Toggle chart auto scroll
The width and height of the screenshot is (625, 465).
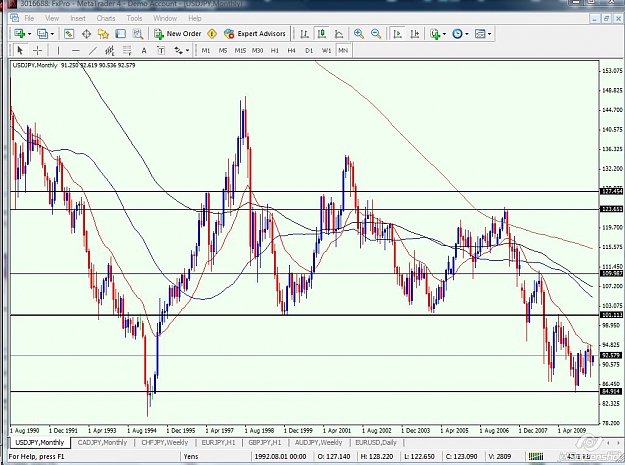pos(397,34)
